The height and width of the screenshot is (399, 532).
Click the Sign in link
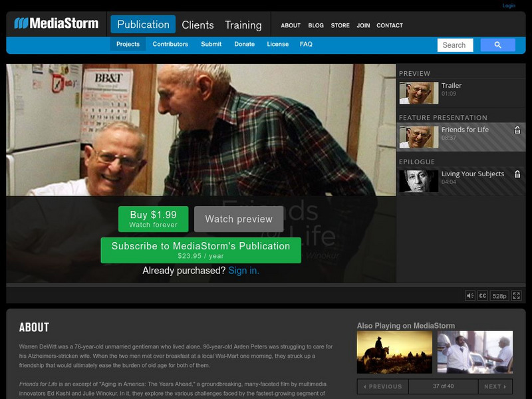coord(243,271)
